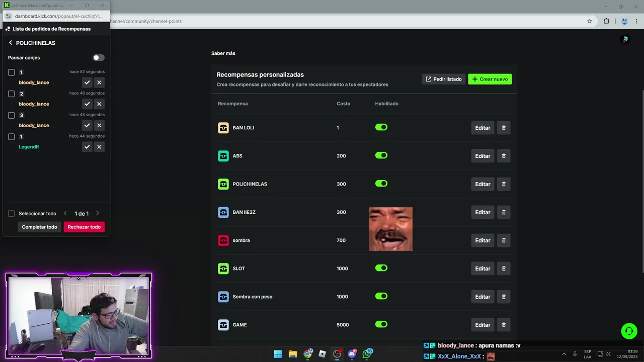Screen dimensions: 644x362
Task: Approve bloody_lance request number 2
Action: [87, 104]
